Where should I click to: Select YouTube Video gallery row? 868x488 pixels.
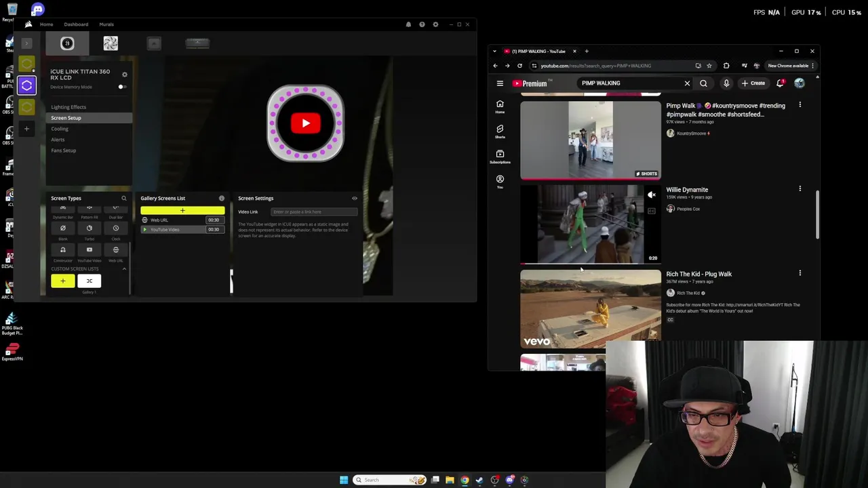(182, 230)
